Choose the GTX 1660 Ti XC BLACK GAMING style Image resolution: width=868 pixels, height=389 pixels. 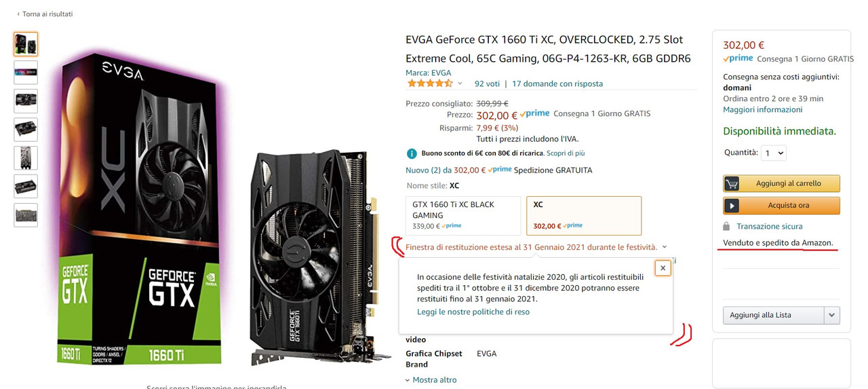(x=463, y=216)
